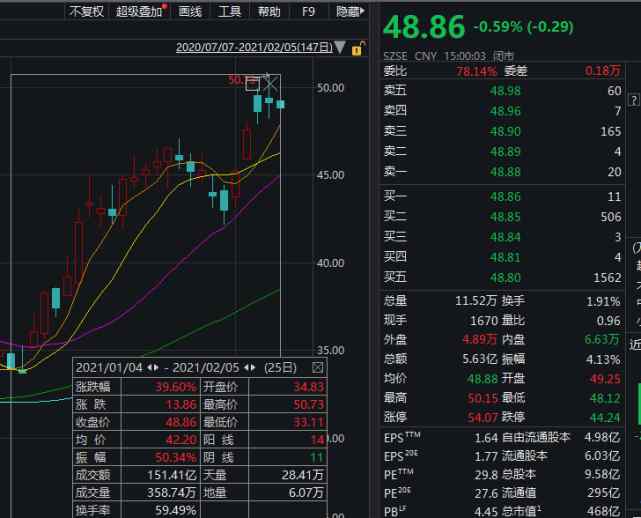Viewport: 641px width, 518px height.
Task: Select the 卖四 price 48.96
Action: tap(505, 111)
